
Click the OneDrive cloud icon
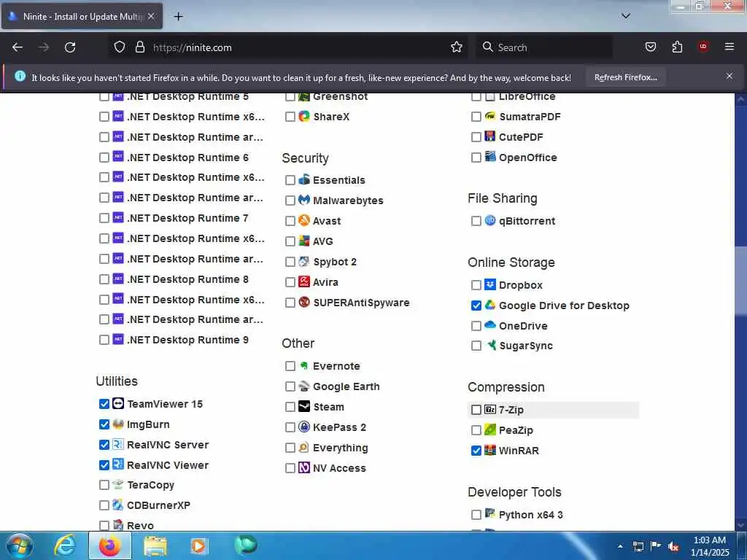pos(490,324)
